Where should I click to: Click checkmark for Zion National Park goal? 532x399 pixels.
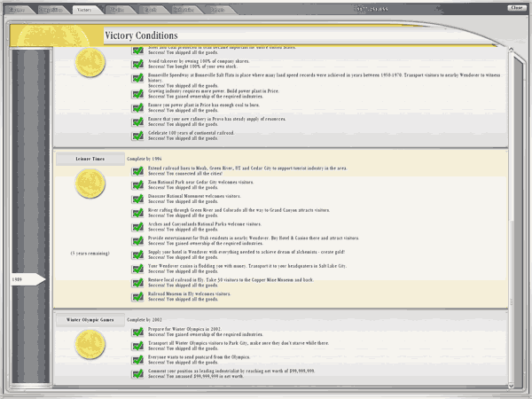137,185
